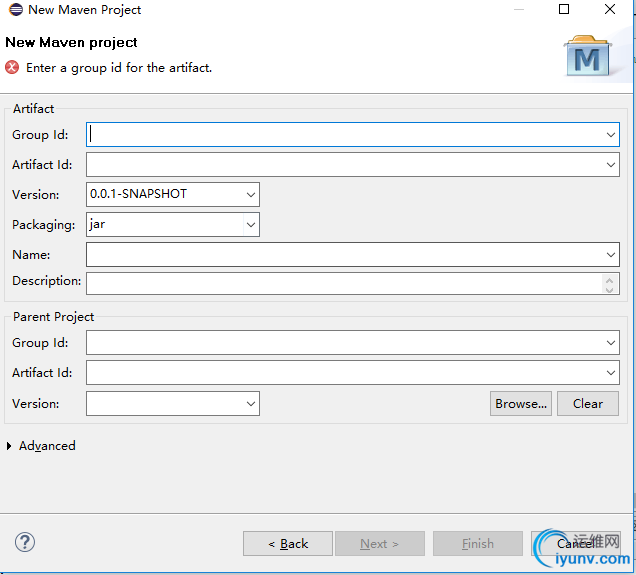Viewport: 636px width, 575px height.
Task: Focus the Artifact Group Id text field
Action: (x=352, y=134)
